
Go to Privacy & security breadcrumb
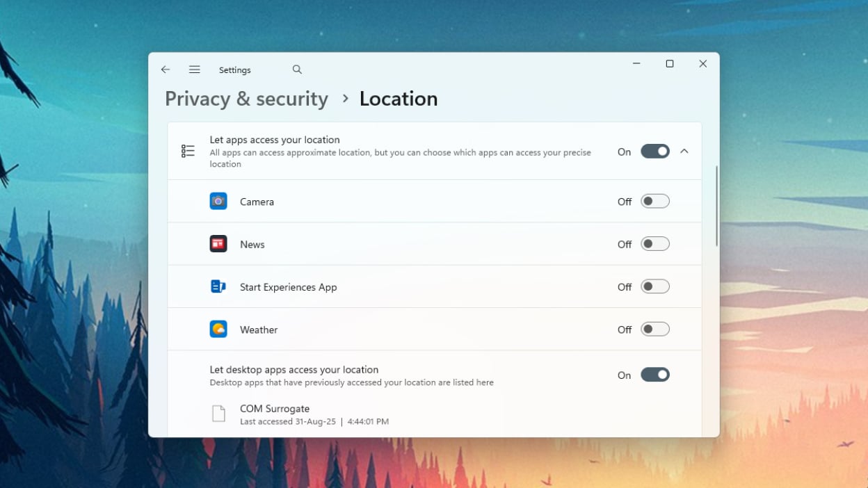pos(246,99)
